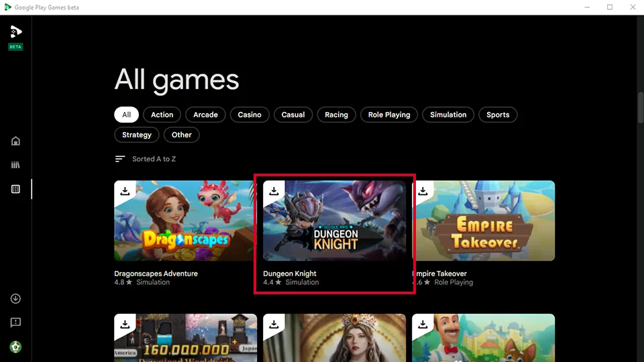Click download icon on the crowned woman game card
The height and width of the screenshot is (362, 644).
pos(274,324)
